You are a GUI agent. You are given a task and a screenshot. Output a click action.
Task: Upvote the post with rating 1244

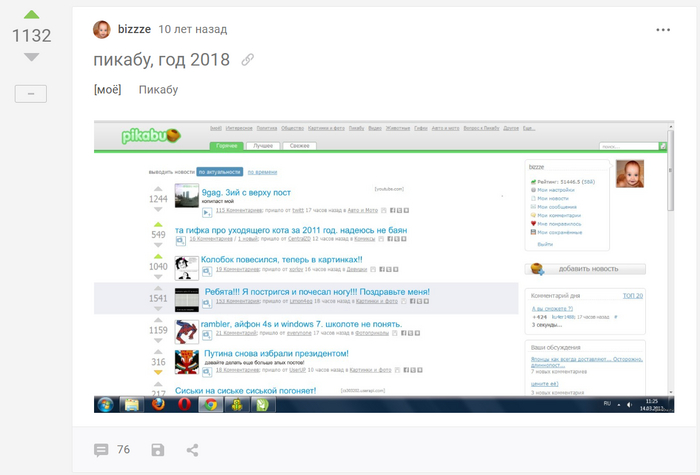tap(158, 189)
